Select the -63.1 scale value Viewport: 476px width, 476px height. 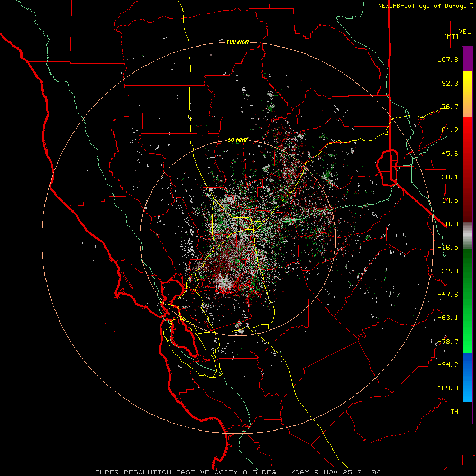[x=448, y=318]
